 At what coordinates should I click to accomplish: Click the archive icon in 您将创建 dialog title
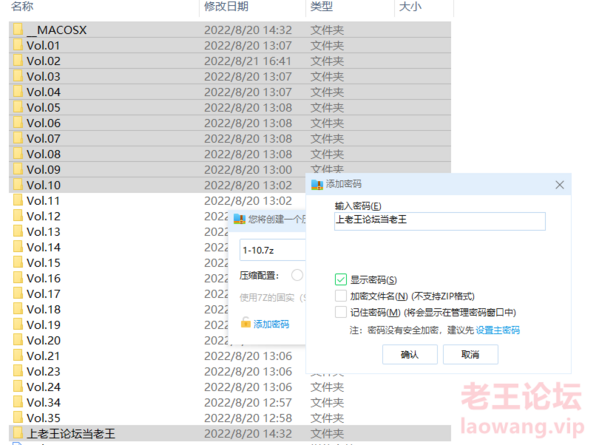pos(240,219)
